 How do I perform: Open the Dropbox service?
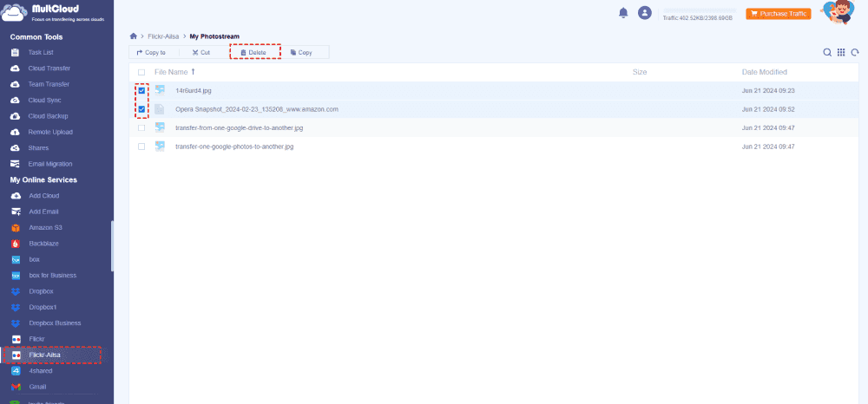coord(42,291)
